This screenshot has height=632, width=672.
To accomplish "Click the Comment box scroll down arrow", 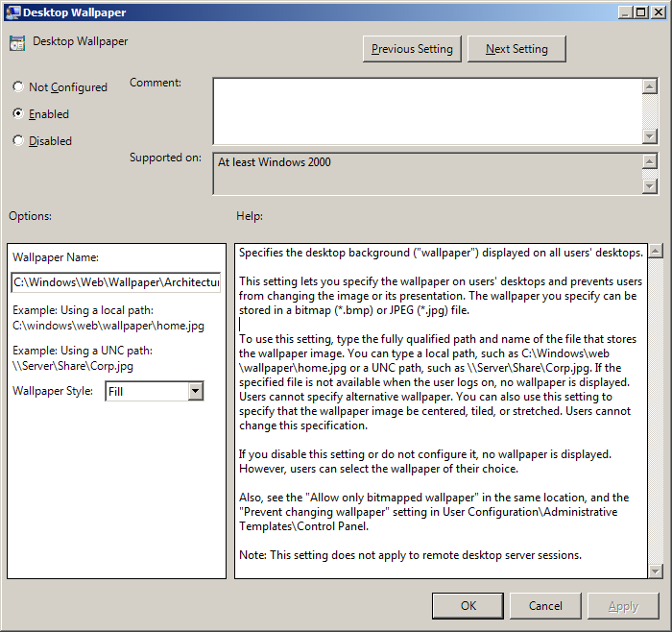I will pos(649,136).
